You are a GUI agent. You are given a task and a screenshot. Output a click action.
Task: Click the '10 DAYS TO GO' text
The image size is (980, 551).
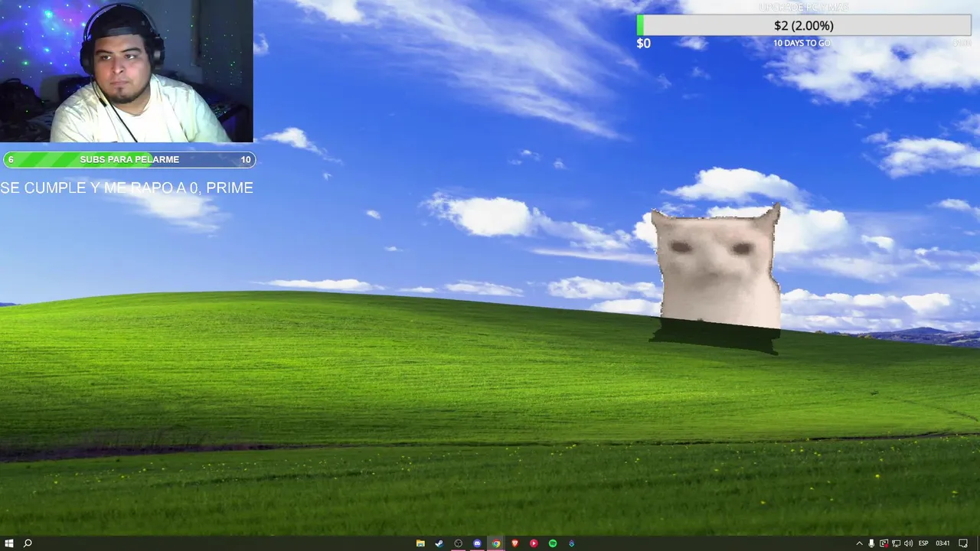(x=801, y=43)
